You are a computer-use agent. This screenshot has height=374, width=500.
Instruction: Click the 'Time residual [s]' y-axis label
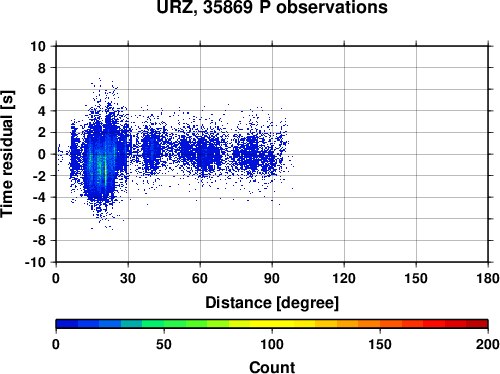point(7,154)
